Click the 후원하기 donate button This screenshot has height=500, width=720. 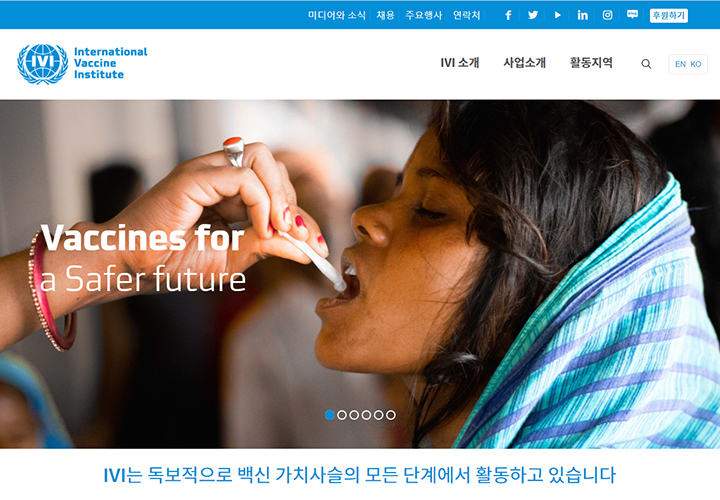pyautogui.click(x=669, y=16)
